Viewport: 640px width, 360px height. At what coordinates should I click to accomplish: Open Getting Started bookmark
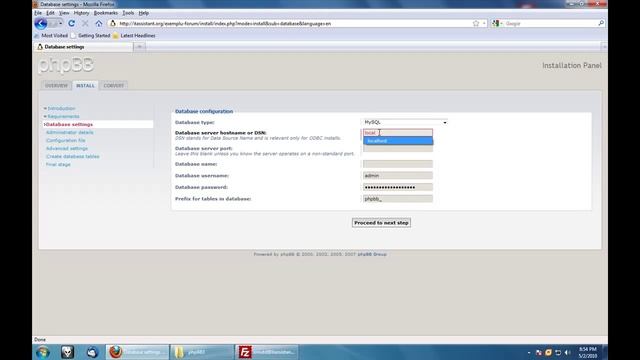click(91, 36)
